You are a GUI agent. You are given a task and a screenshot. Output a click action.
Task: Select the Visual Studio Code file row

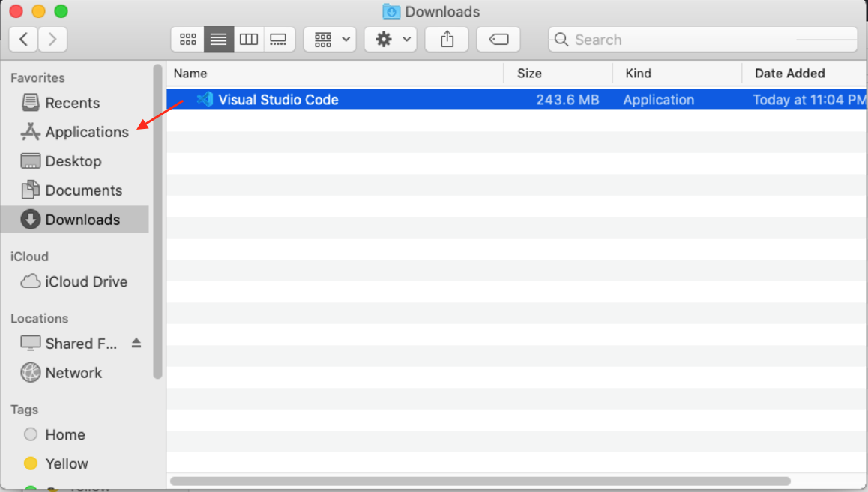(516, 99)
